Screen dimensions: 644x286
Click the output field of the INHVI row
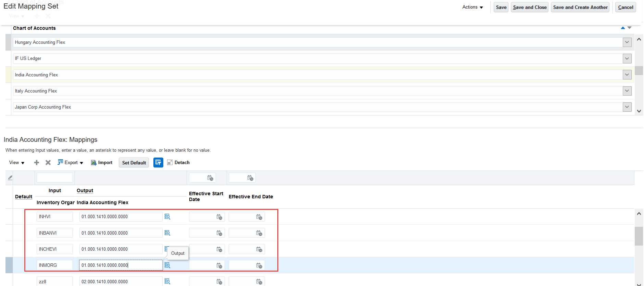point(121,217)
